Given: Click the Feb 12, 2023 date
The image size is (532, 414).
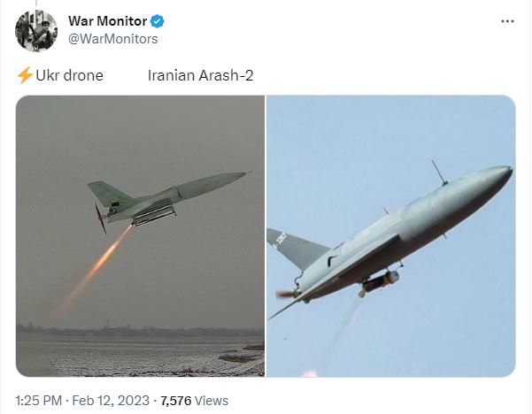Looking at the screenshot, I should pyautogui.click(x=111, y=401).
